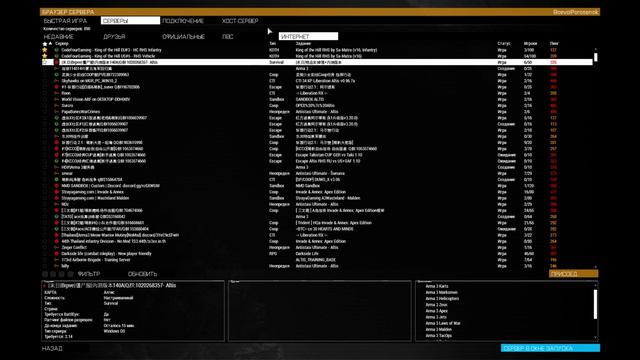This screenshot has width=640, height=360.
Task: Click the red icon beside Strayagaming Wasteland Malden
Action: tap(56, 198)
